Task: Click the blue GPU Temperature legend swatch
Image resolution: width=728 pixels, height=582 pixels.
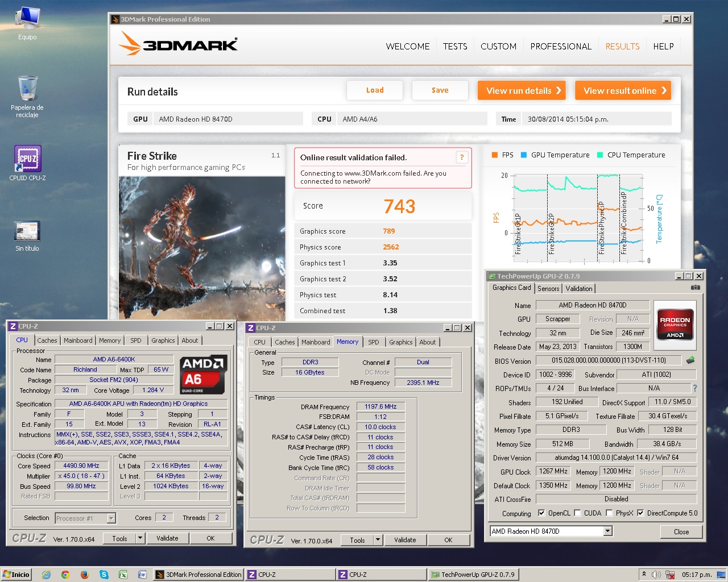Action: 524,155
